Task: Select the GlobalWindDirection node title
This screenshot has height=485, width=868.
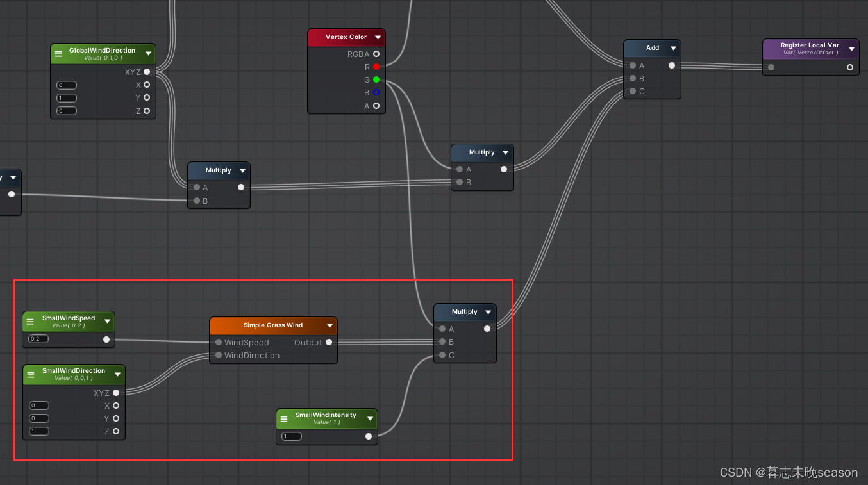Action: 103,51
